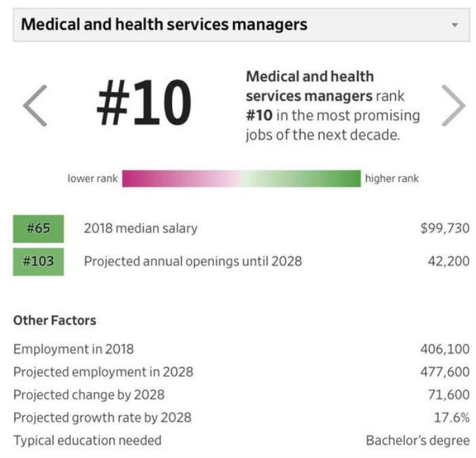Click the "lower rank" label
The image size is (476, 458).
click(x=92, y=179)
